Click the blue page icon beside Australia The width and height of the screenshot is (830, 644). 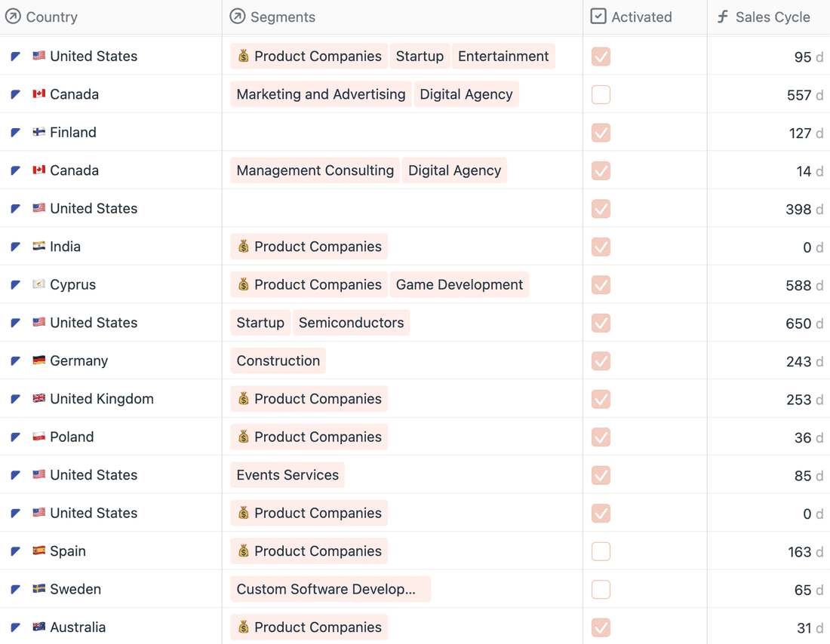pos(15,627)
